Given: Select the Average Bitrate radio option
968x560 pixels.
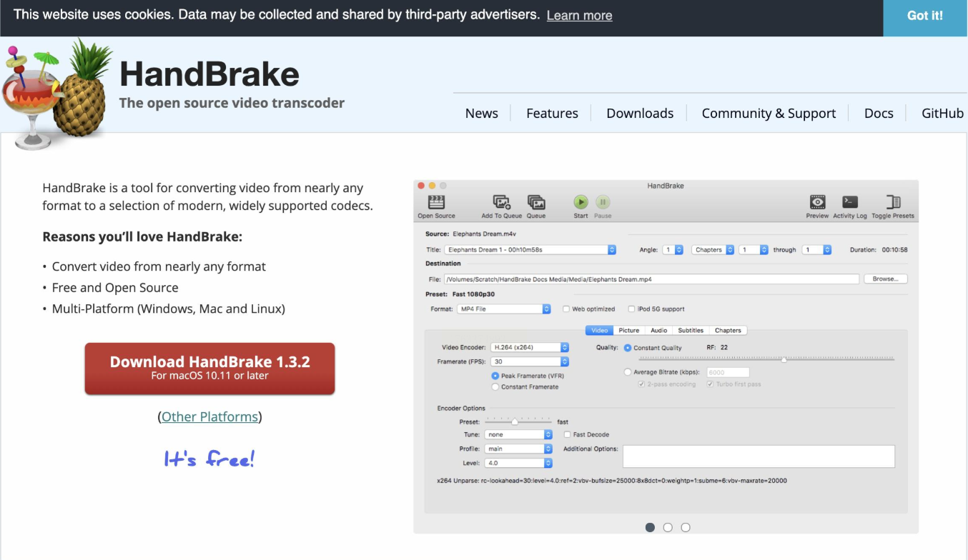Looking at the screenshot, I should (x=628, y=372).
